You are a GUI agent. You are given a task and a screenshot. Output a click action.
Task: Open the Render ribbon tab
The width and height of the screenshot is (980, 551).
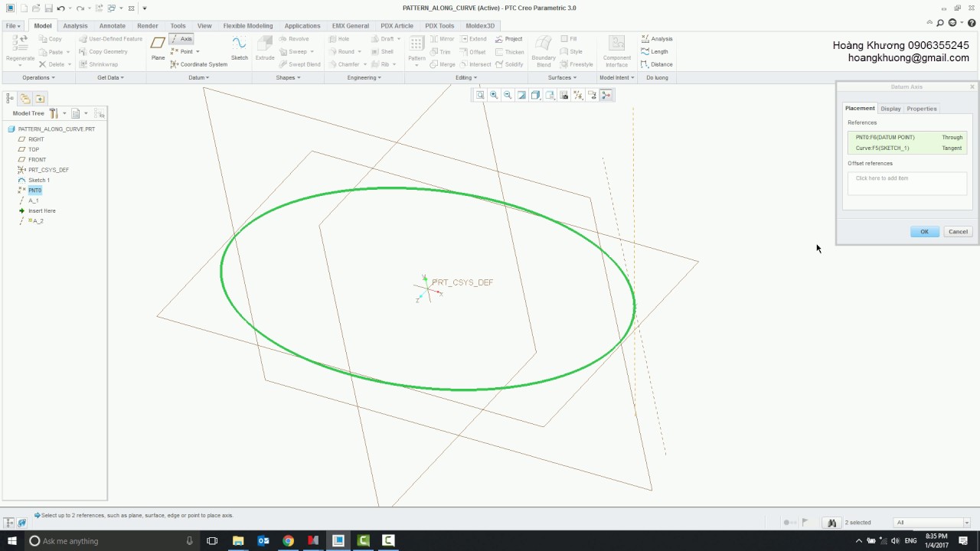(148, 26)
